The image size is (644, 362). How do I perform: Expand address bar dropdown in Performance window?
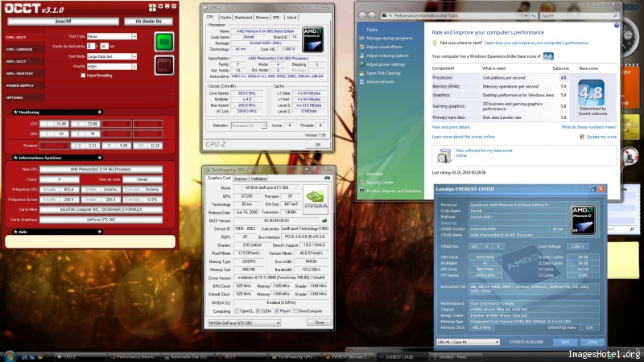526,15
